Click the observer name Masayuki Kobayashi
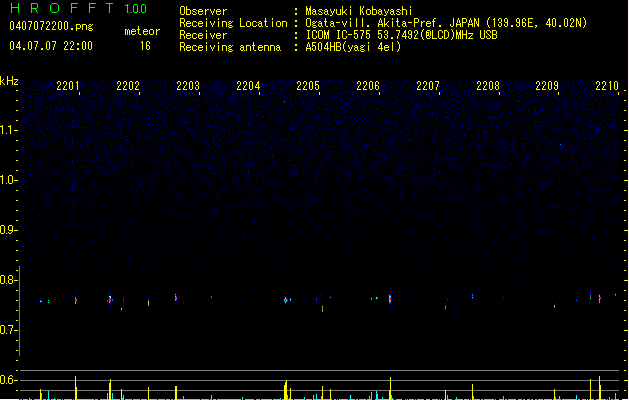 (x=359, y=11)
